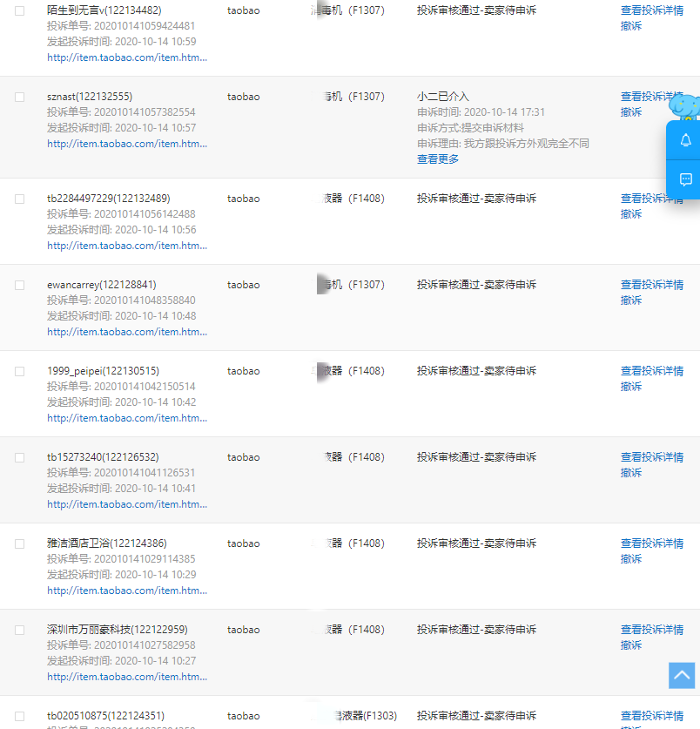Select appeal method 提交申诉材料 text
The width and height of the screenshot is (700, 729).
click(x=494, y=128)
